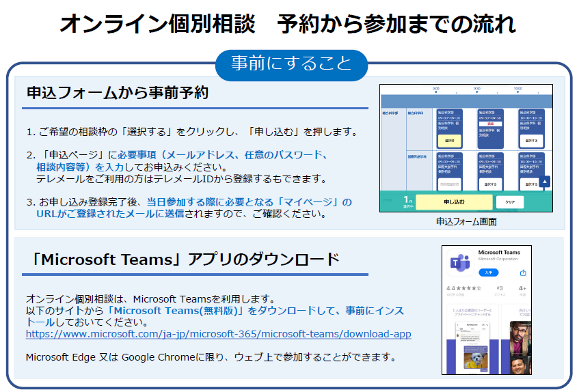Select the 10:00 国際共創学科 選択する button

click(x=531, y=184)
